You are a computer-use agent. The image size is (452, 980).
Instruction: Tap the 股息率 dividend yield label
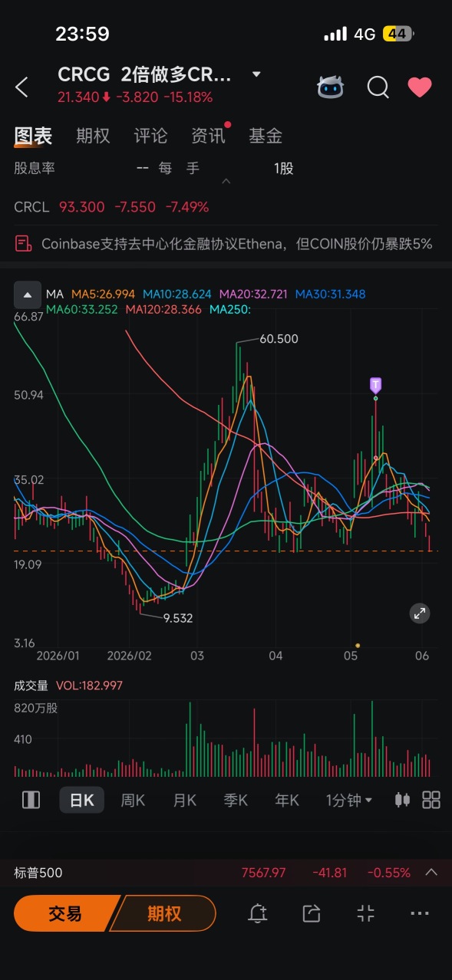(35, 168)
